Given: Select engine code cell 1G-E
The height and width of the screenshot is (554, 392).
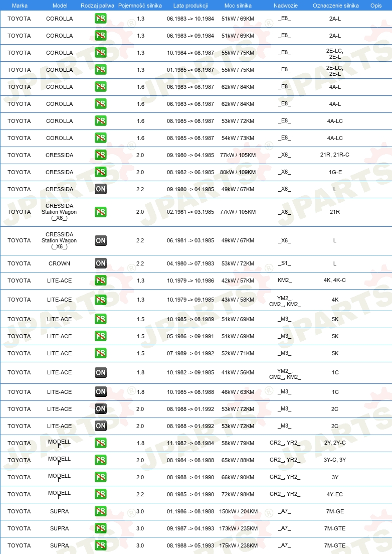Looking at the screenshot, I should pyautogui.click(x=335, y=172).
